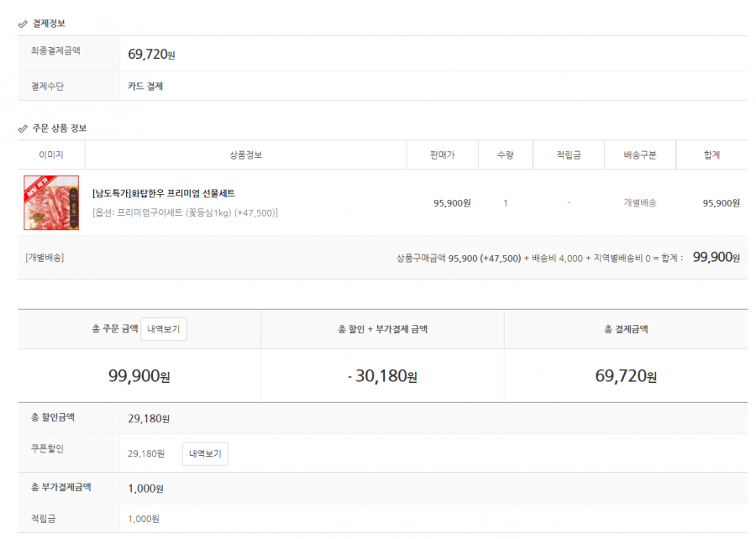
Task: Click the 합계 column header
Action: coord(711,154)
